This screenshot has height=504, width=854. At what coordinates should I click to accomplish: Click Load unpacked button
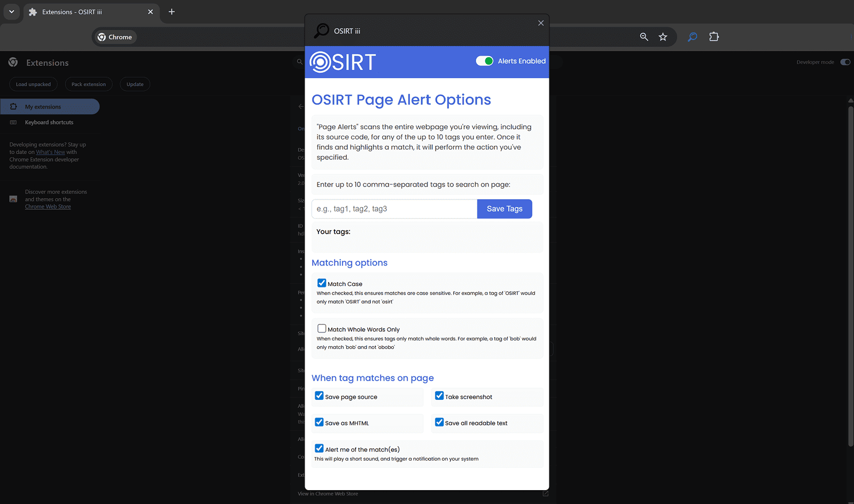(x=33, y=84)
